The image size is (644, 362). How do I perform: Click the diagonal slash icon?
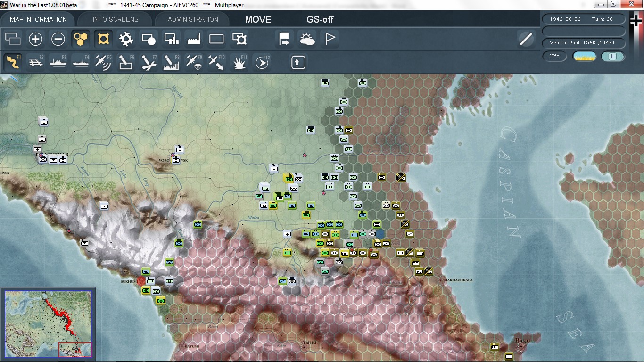click(x=526, y=39)
